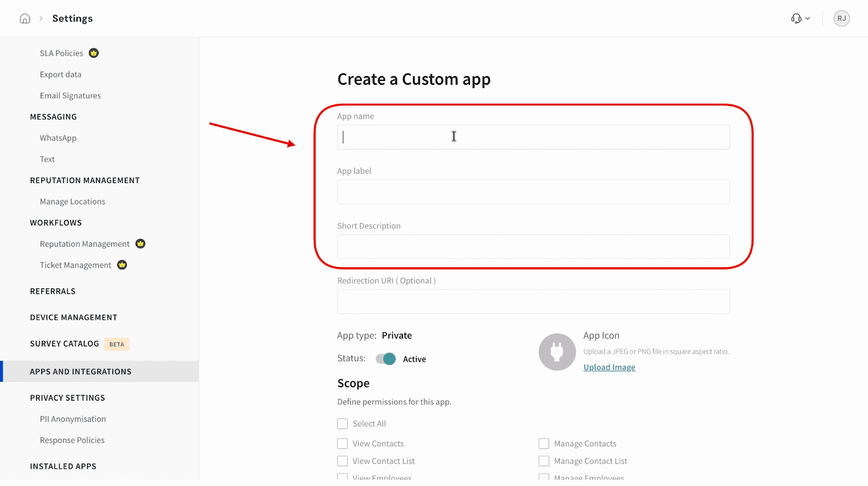Click the Create a Custom app heading
The width and height of the screenshot is (868, 486).
[x=414, y=79]
